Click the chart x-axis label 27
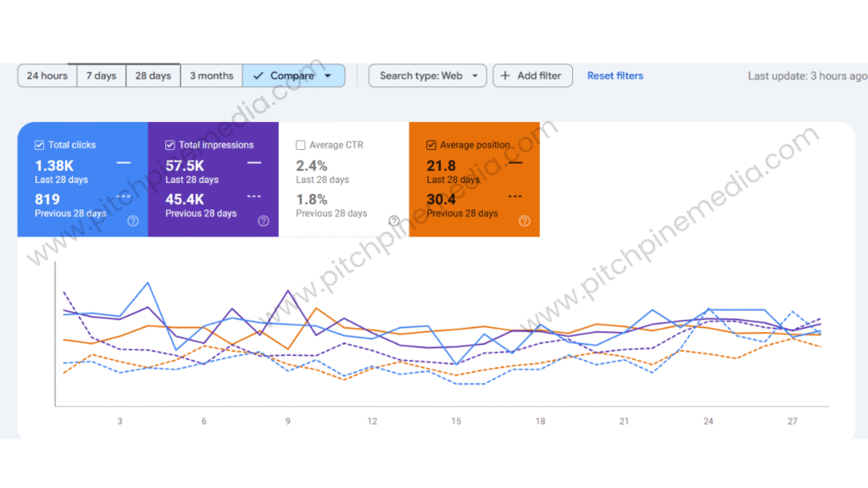 pyautogui.click(x=793, y=421)
